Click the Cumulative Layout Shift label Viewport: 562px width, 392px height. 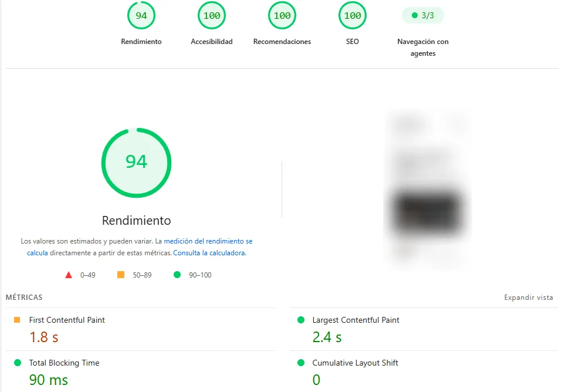pyautogui.click(x=355, y=363)
